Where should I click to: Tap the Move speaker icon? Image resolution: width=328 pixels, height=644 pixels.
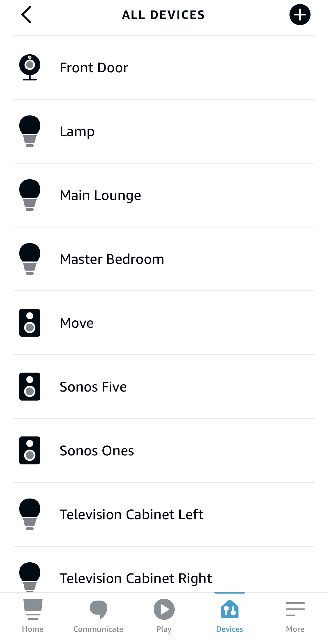coord(30,323)
